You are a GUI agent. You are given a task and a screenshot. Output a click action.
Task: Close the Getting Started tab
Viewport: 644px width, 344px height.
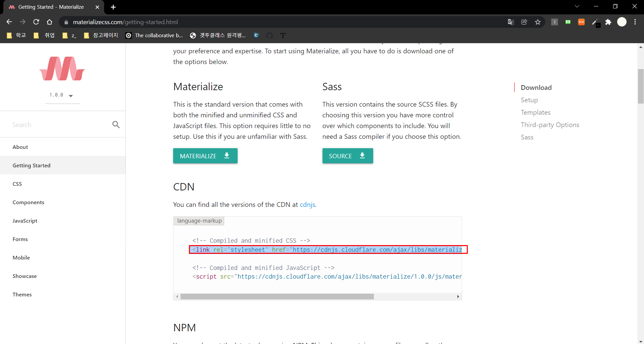(97, 7)
